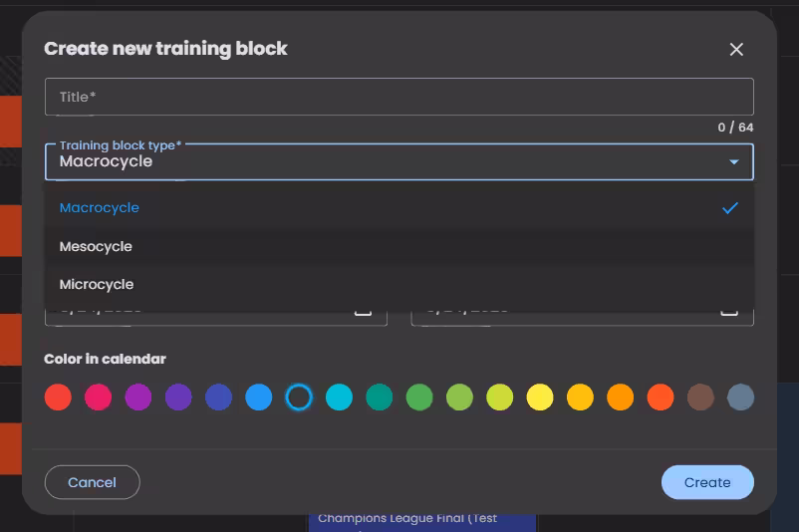
Task: Select the blue-grey color swatch
Action: pyautogui.click(x=740, y=398)
